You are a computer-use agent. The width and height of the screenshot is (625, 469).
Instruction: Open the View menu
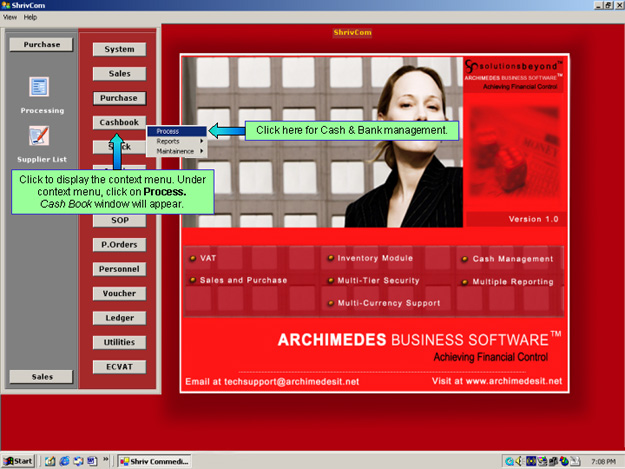coord(10,17)
